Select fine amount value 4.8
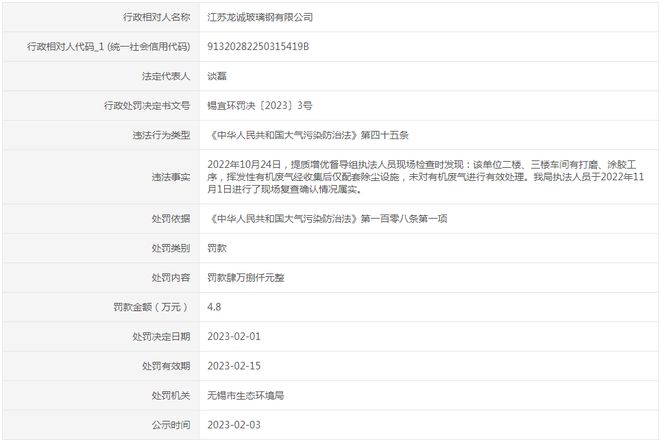 tap(214, 307)
